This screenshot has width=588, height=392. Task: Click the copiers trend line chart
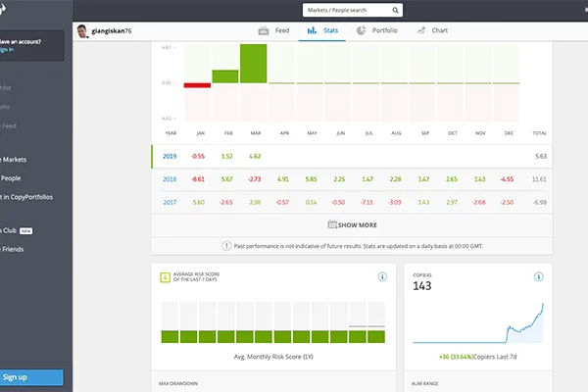478,325
